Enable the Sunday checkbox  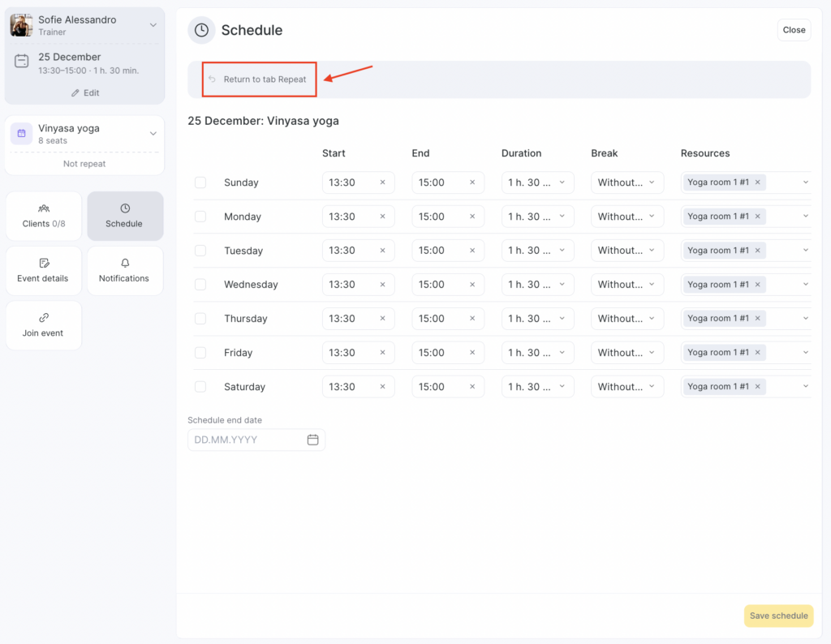click(x=200, y=182)
